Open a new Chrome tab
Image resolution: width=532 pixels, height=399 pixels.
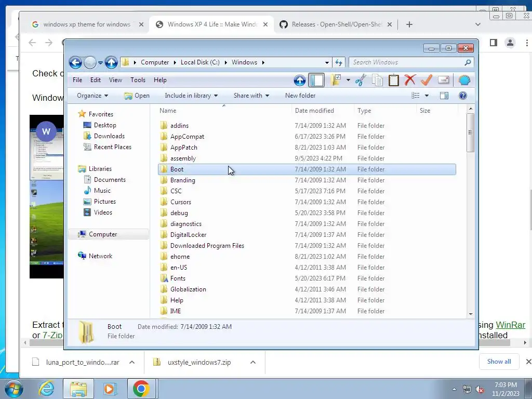[x=409, y=24]
